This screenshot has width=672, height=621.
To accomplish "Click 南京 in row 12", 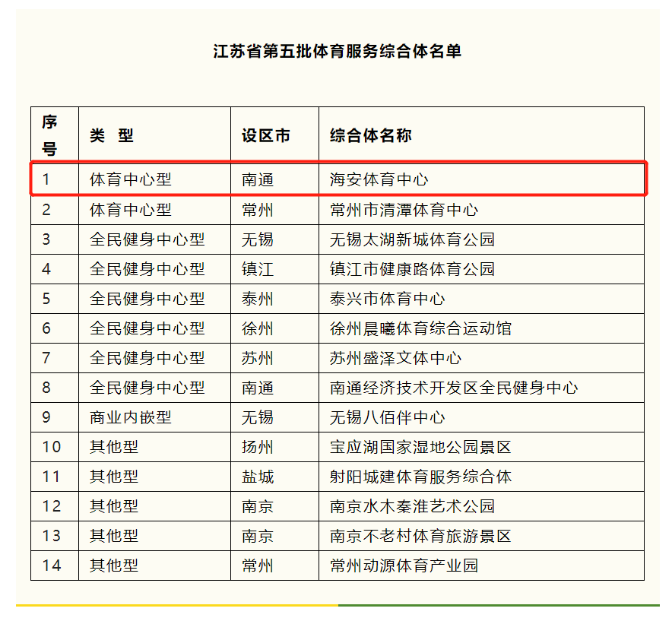I will coord(258,505).
